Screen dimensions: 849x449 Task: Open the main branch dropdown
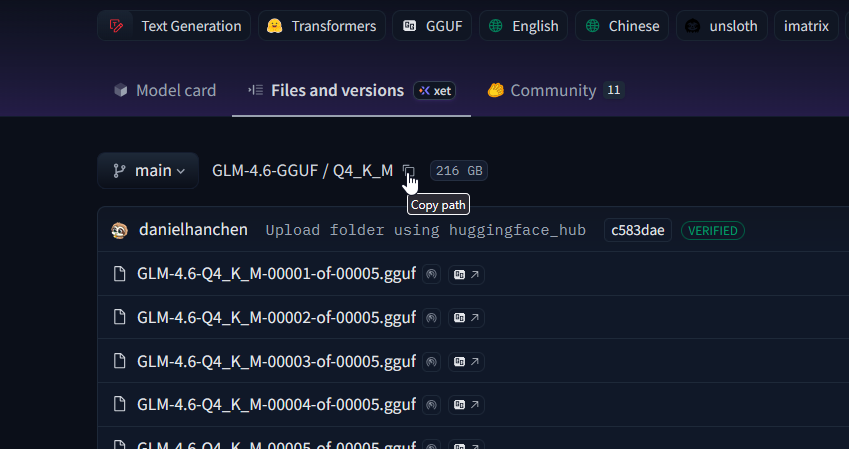coord(148,171)
